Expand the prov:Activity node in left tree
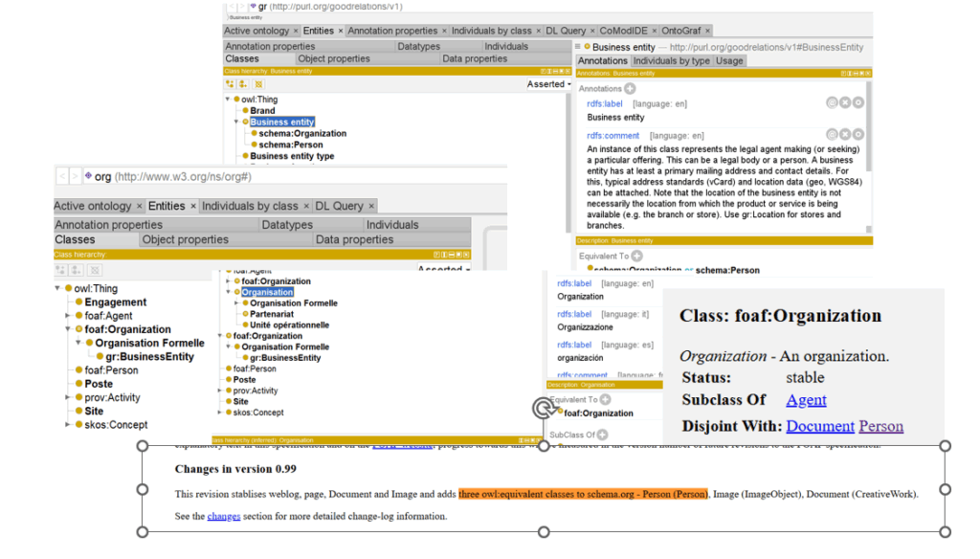 click(x=67, y=397)
